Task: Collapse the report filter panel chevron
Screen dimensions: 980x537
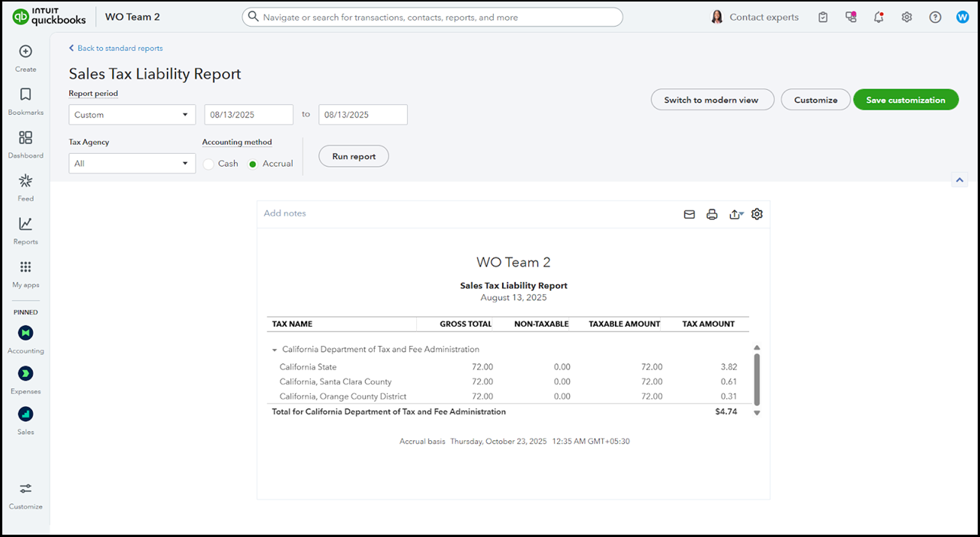Action: pyautogui.click(x=959, y=181)
